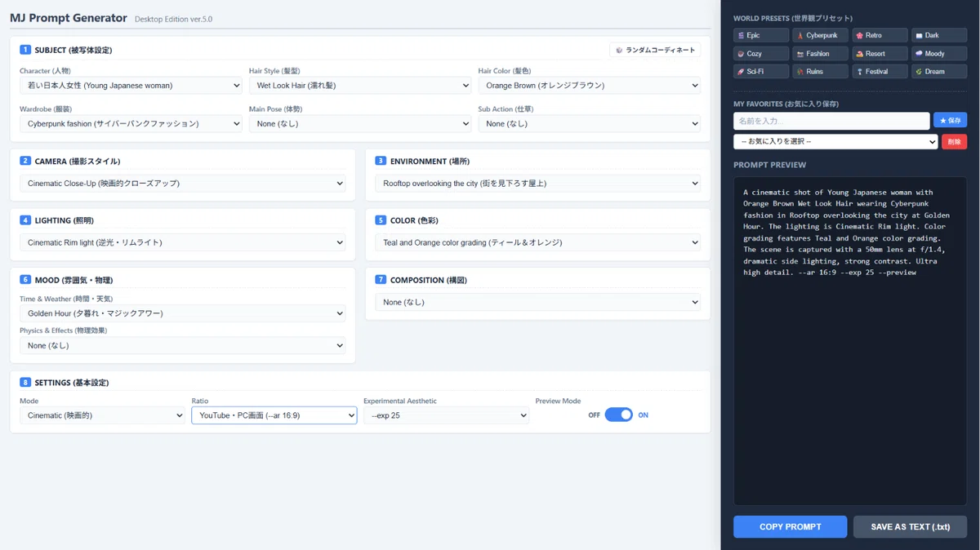Screen dimensions: 980x550
Task: Click inside the prompt preview text area
Action: pyautogui.click(x=850, y=341)
